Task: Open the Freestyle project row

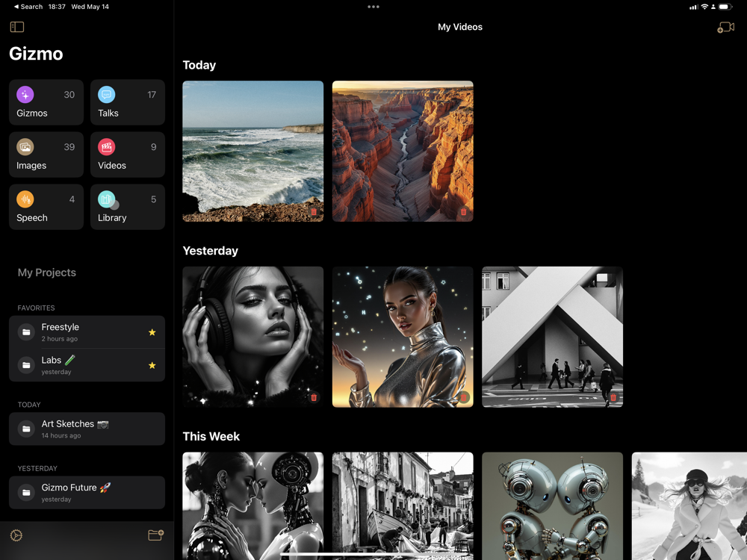Action: point(87,332)
